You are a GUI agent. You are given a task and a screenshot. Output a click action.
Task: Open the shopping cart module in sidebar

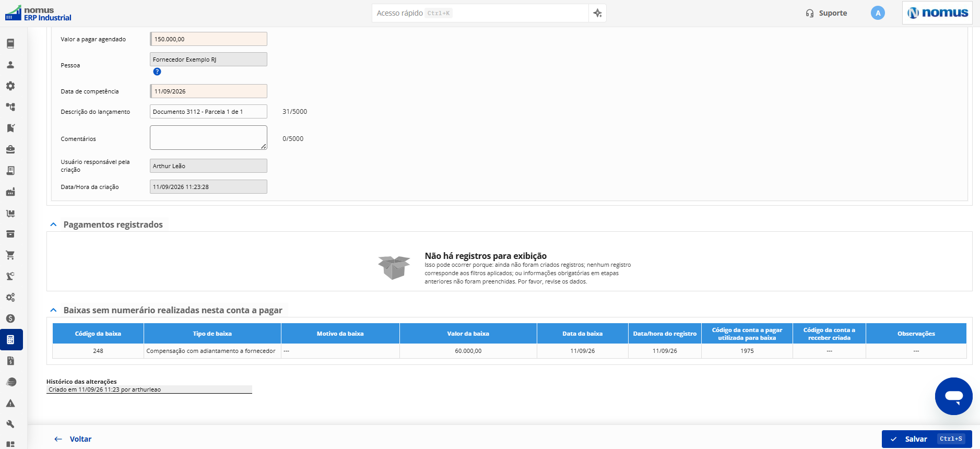tap(10, 255)
